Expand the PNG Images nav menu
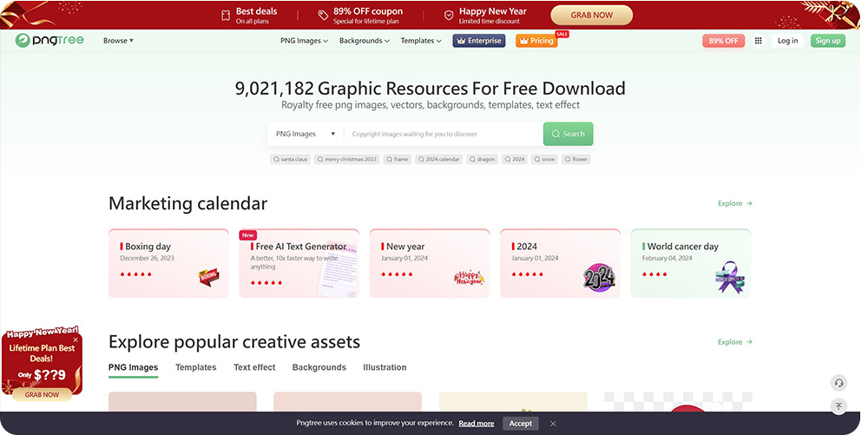868x435 pixels. tap(304, 41)
